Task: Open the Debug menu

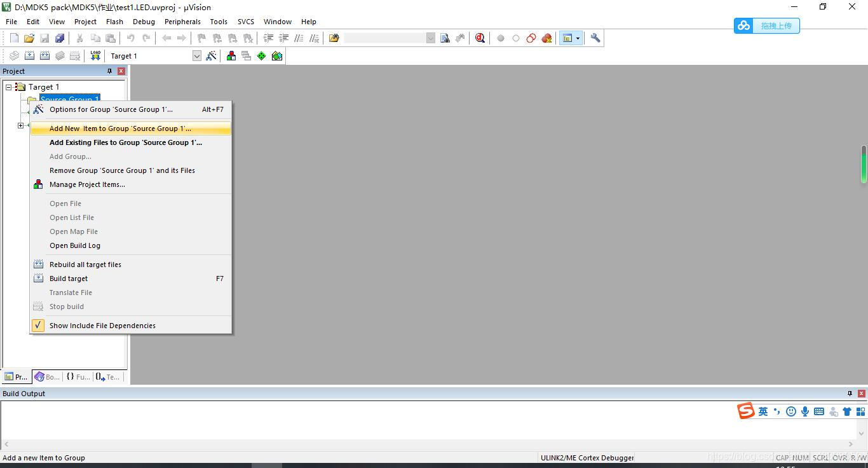Action: (144, 22)
